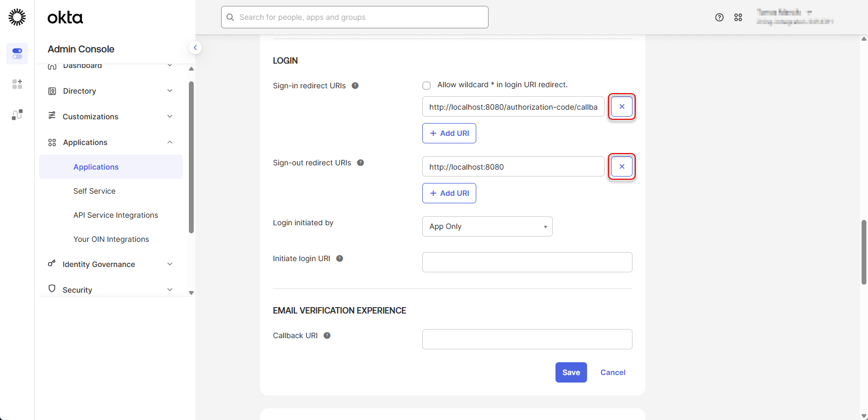Collapse the sidebar with the arrow button
The width and height of the screenshot is (868, 420).
click(x=195, y=48)
